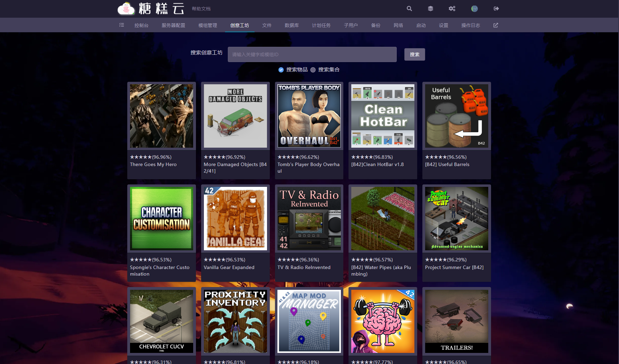Click the external link icon after 操作日志
This screenshot has width=619, height=364.
[496, 25]
